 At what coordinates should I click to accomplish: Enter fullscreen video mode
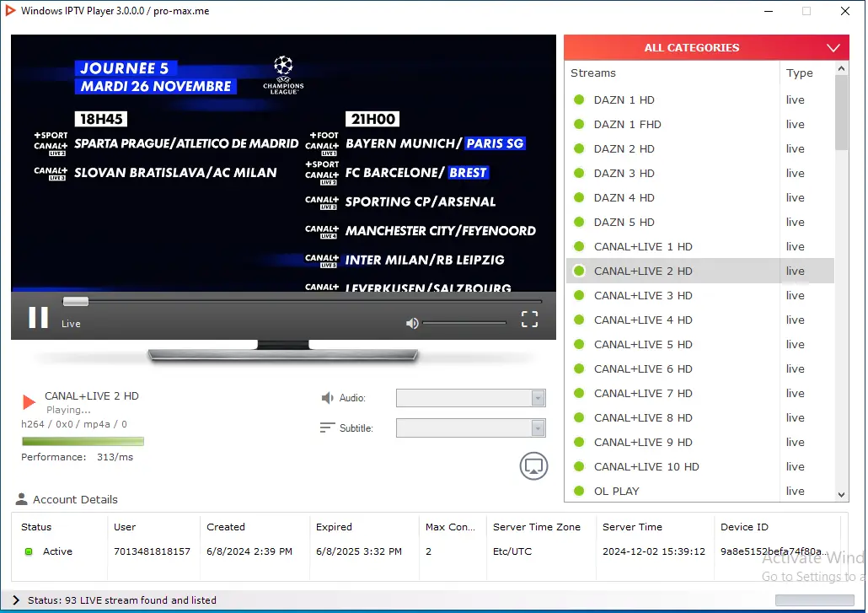tap(530, 319)
